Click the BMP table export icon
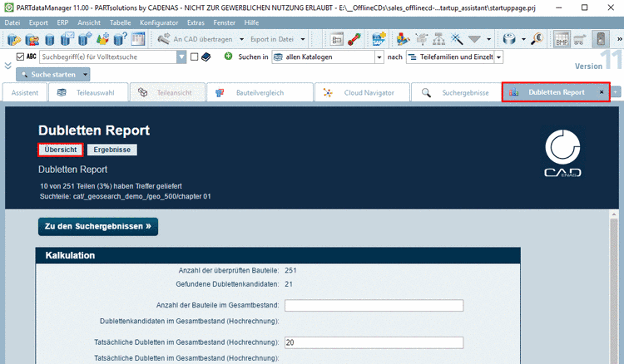This screenshot has height=364, width=624. (562, 39)
